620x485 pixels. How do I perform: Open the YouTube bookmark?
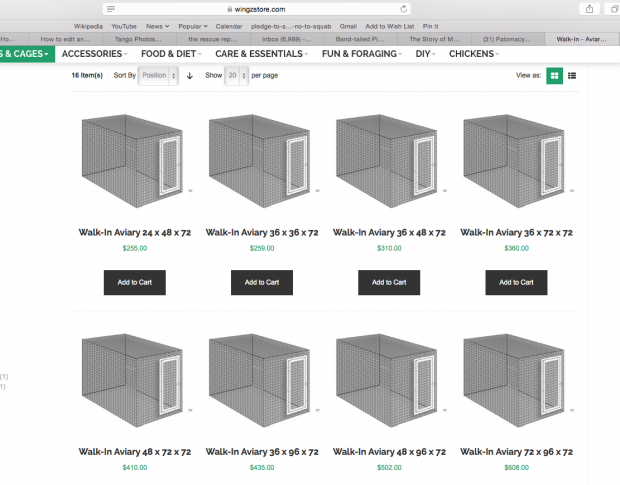[x=124, y=26]
